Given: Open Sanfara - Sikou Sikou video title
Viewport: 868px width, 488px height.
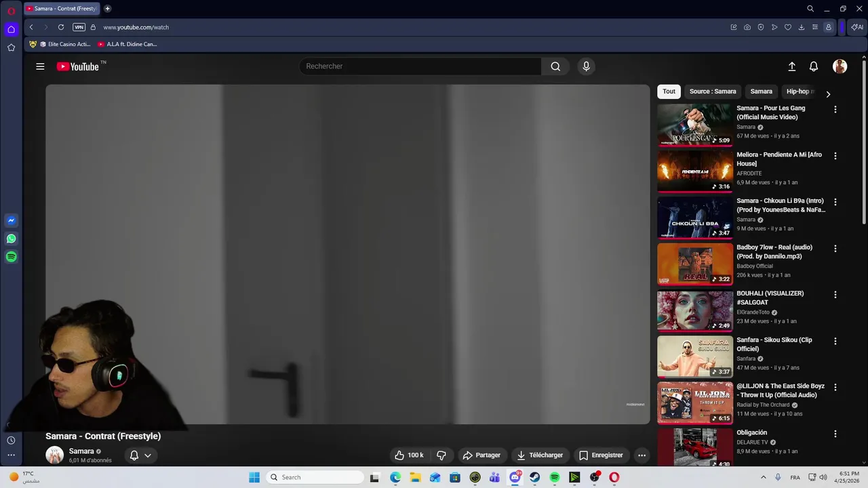Looking at the screenshot, I should (x=774, y=344).
